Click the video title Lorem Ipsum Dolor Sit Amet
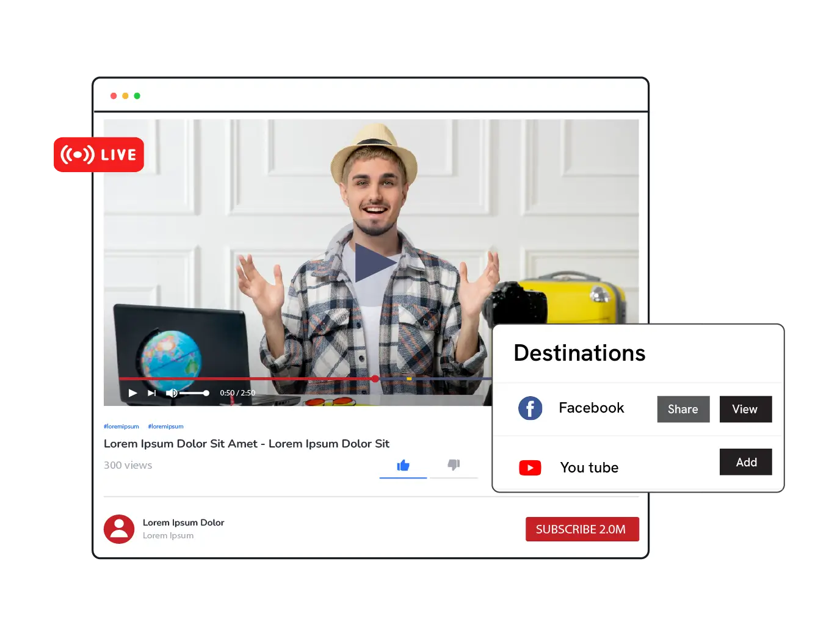Viewport: 840px width, 636px height. pyautogui.click(x=247, y=444)
